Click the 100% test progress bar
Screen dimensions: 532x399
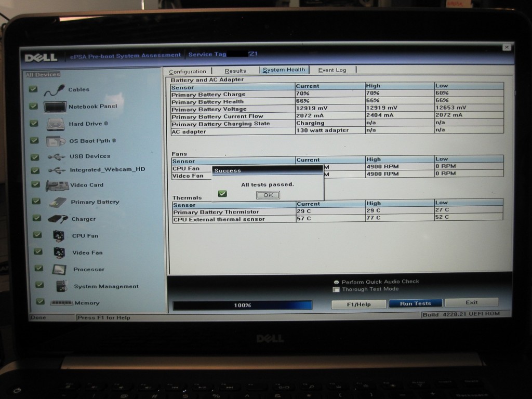click(x=242, y=305)
